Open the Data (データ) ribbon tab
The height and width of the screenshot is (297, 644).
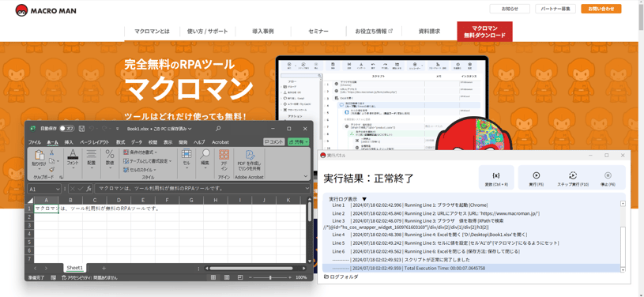coord(137,142)
